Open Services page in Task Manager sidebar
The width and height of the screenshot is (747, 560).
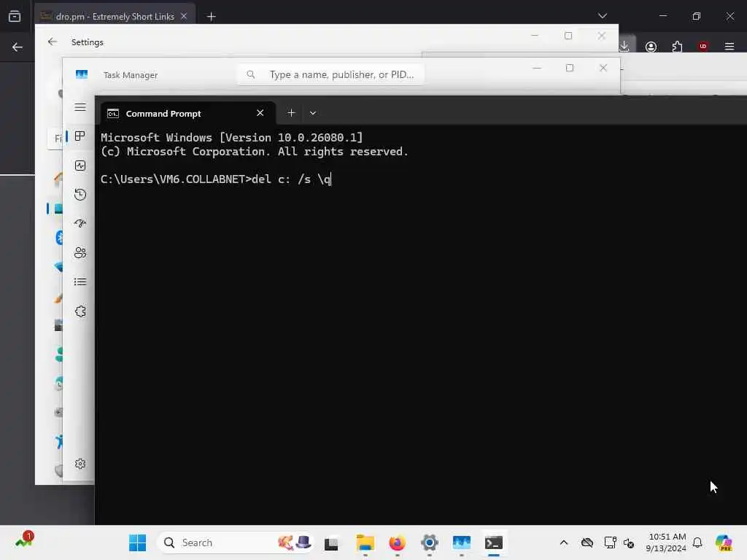click(80, 311)
